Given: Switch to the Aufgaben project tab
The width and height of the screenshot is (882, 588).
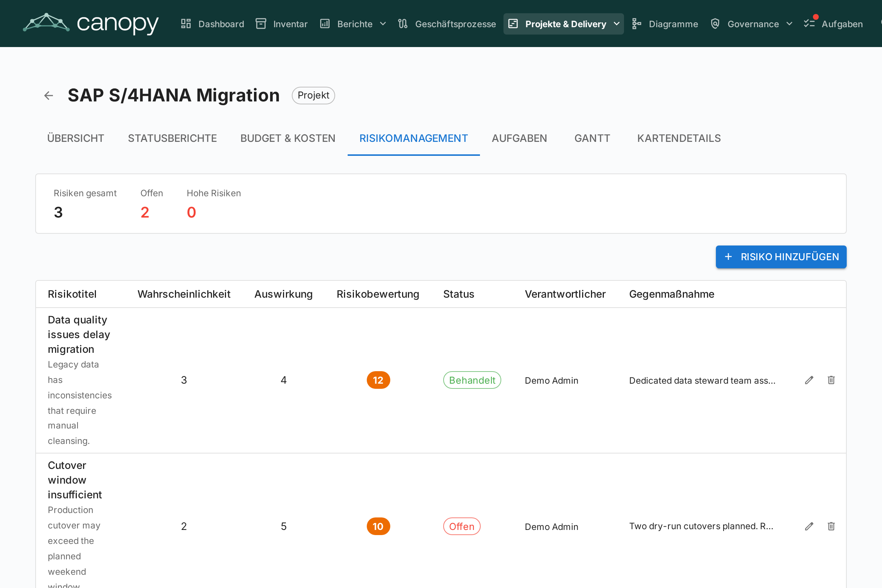Looking at the screenshot, I should pos(519,139).
